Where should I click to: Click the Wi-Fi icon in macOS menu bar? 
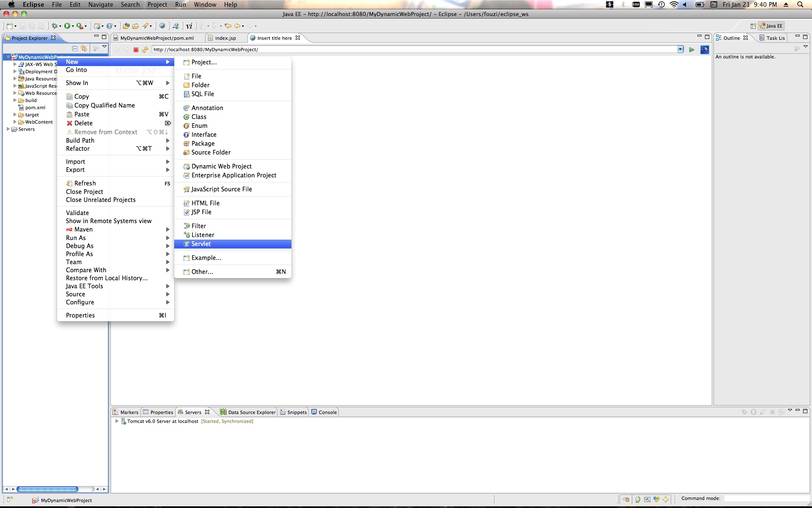pos(674,4)
